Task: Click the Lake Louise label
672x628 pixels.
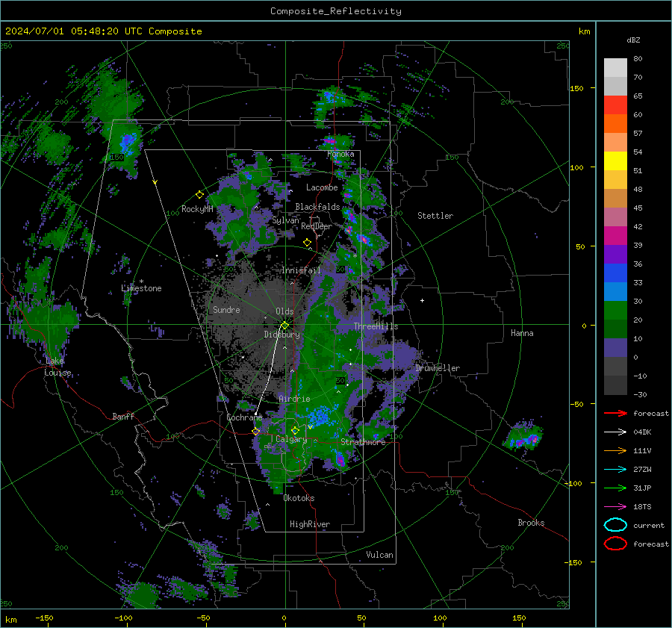Action: click(x=57, y=367)
